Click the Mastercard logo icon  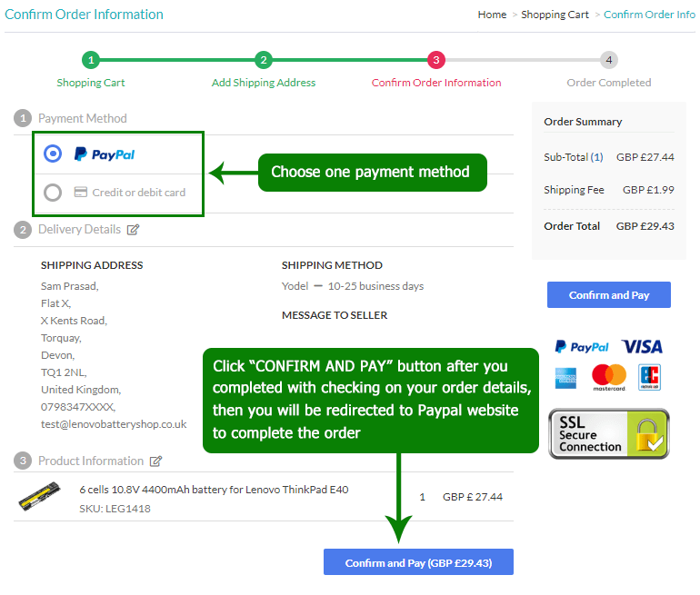[x=609, y=377]
